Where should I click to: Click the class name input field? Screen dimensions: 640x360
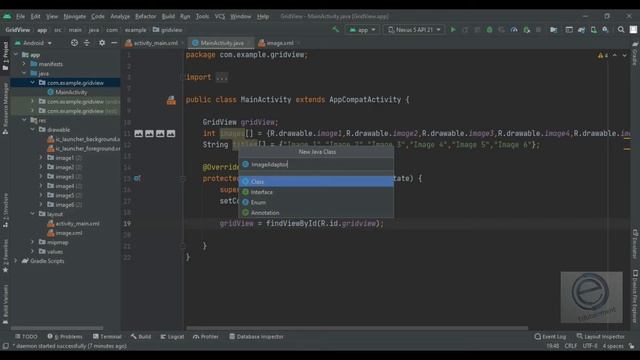coord(316,164)
